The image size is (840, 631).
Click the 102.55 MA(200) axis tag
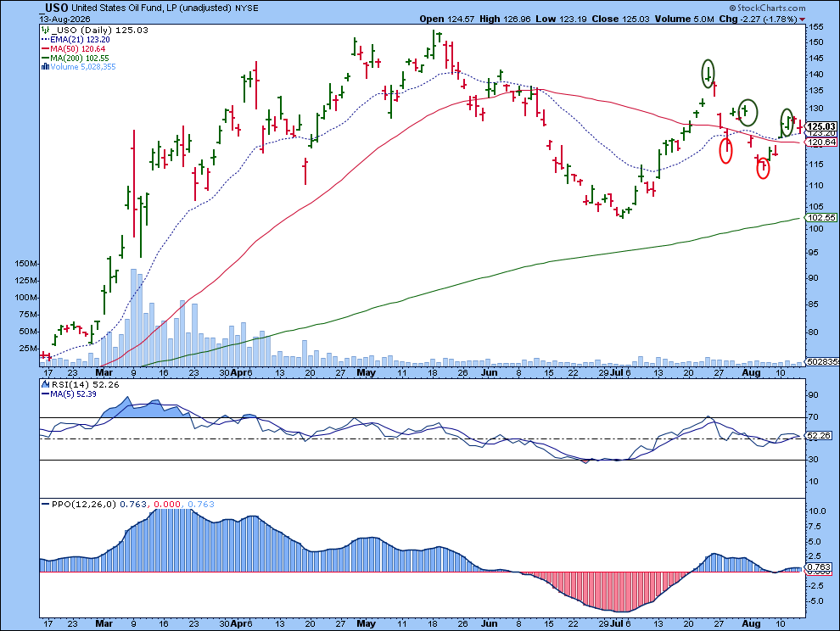(821, 217)
